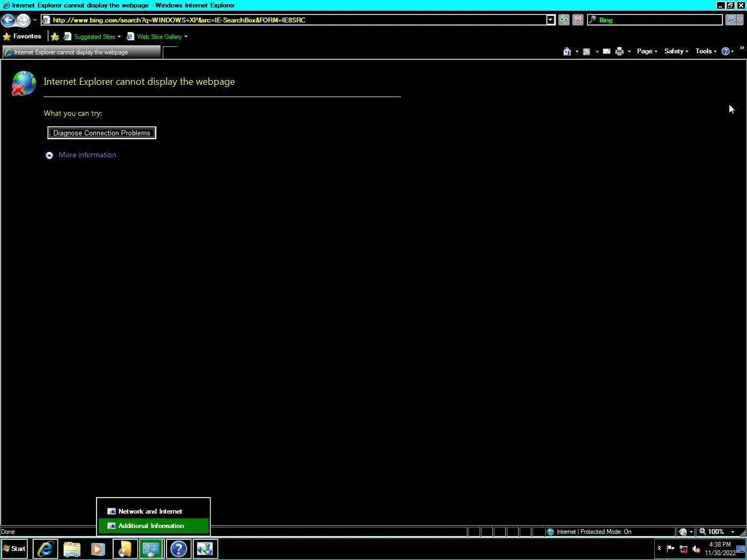Click the globe error icon
Screen dimensions: 747x560
point(23,83)
